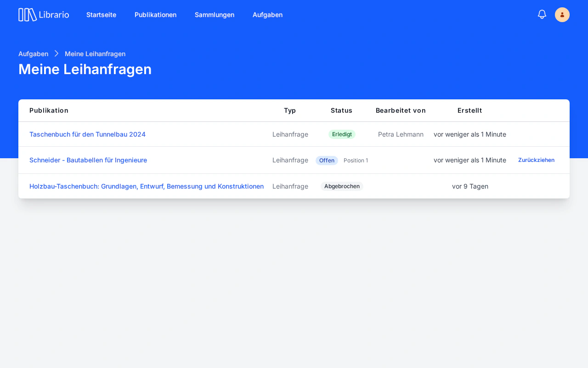Image resolution: width=588 pixels, height=368 pixels.
Task: Click the Tunnelbau row's creation time
Action: click(470, 134)
